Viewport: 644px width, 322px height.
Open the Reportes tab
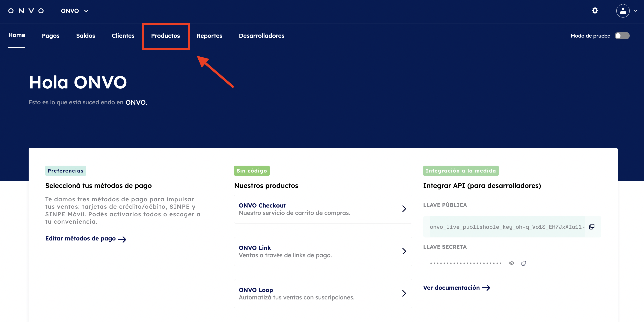[209, 36]
